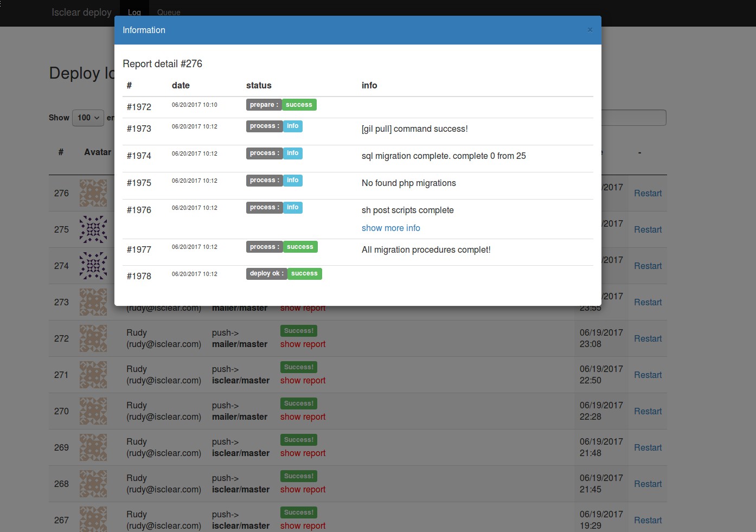
Task: Show report for deploy 270
Action: (303, 417)
